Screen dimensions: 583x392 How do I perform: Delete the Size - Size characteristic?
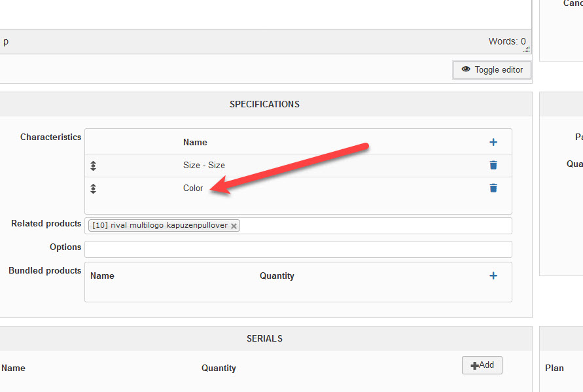click(x=493, y=165)
